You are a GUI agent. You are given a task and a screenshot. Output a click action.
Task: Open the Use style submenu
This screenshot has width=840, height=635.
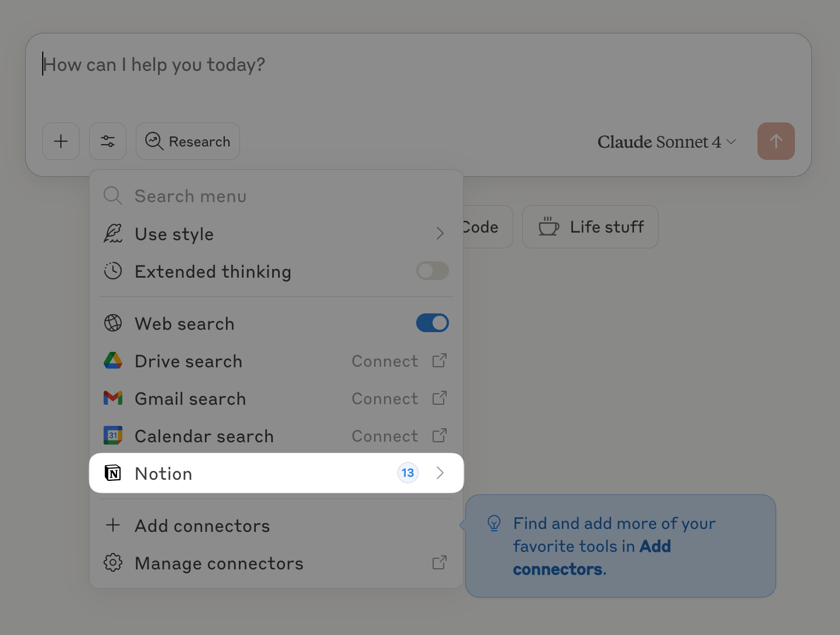[276, 234]
